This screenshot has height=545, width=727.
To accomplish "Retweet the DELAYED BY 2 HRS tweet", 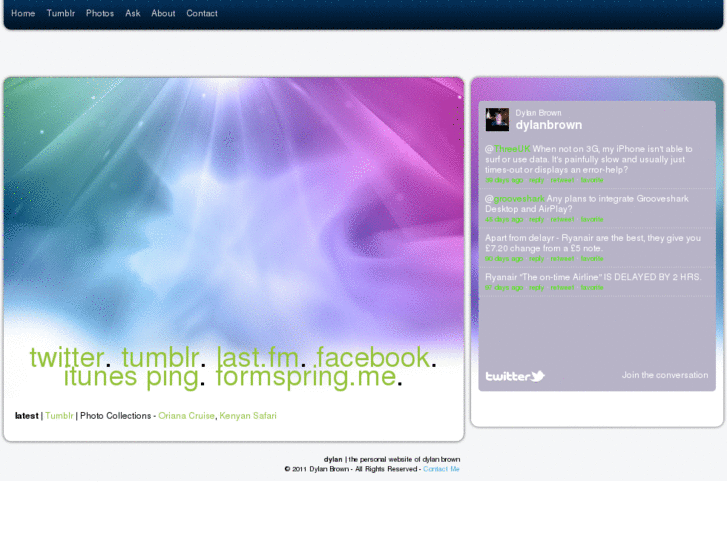I will pos(562,288).
